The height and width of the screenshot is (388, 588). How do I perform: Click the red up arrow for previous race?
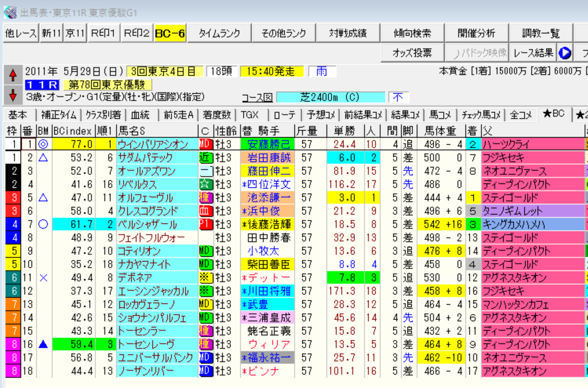13,76
